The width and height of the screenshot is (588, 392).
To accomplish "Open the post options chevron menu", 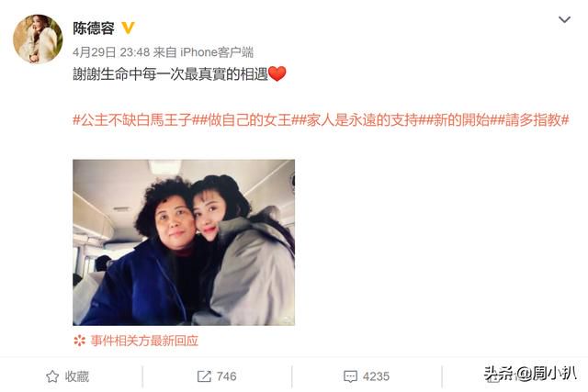I will [564, 19].
